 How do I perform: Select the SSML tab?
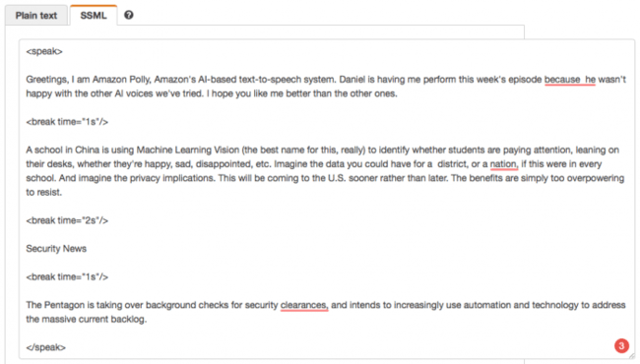tap(94, 16)
